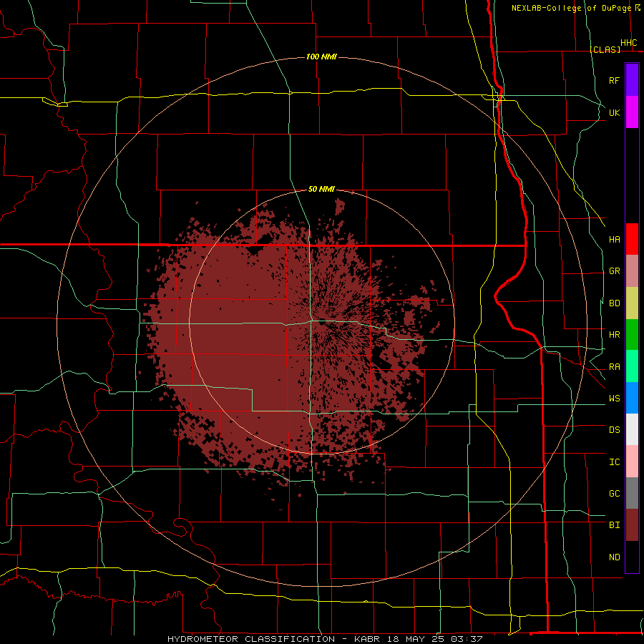Click the 'GR' legend label

coord(615,271)
